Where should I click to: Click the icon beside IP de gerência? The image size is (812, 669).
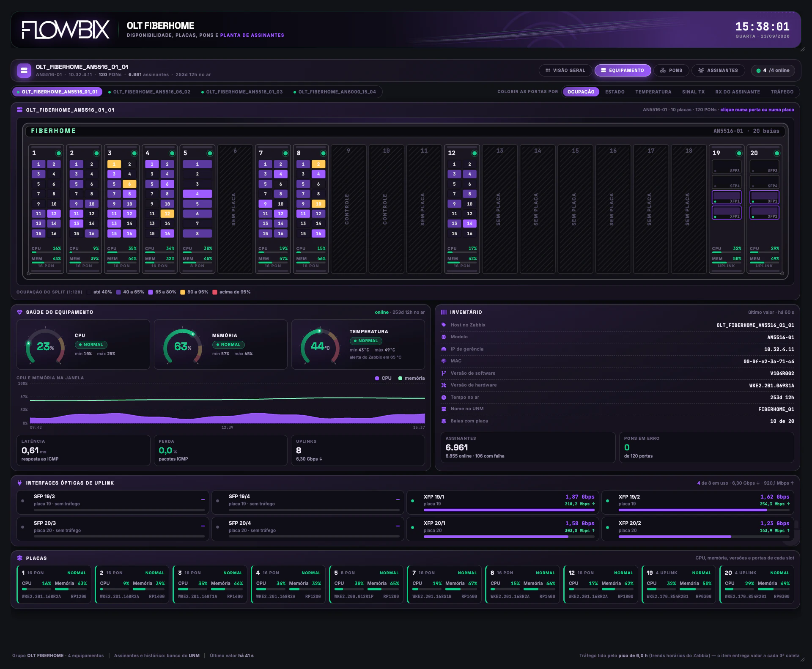coord(444,349)
